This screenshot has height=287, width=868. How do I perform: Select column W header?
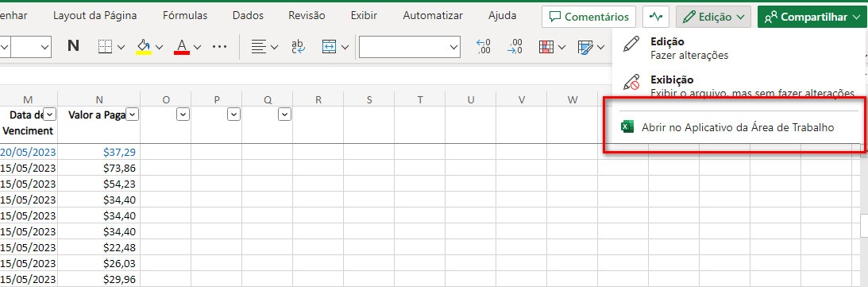click(x=573, y=99)
